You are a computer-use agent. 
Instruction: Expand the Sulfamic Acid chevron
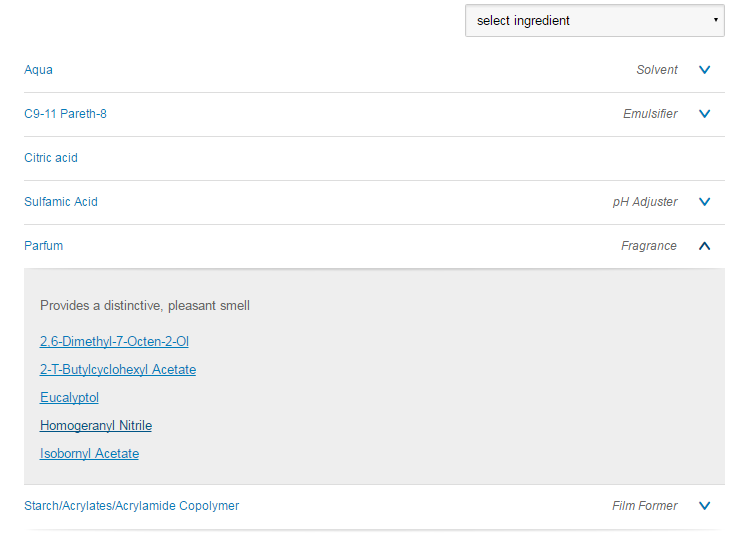point(704,202)
